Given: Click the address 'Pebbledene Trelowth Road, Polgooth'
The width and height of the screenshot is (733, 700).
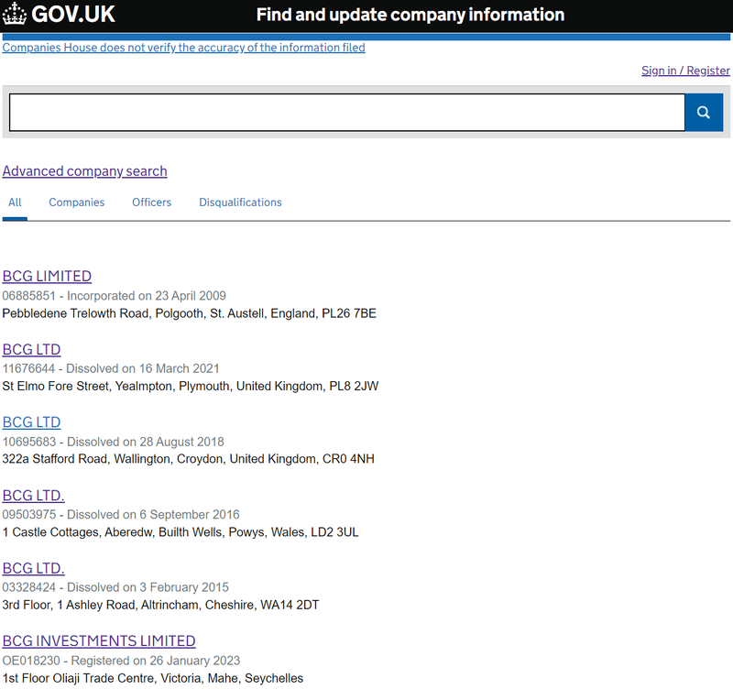Looking at the screenshot, I should pyautogui.click(x=103, y=313).
